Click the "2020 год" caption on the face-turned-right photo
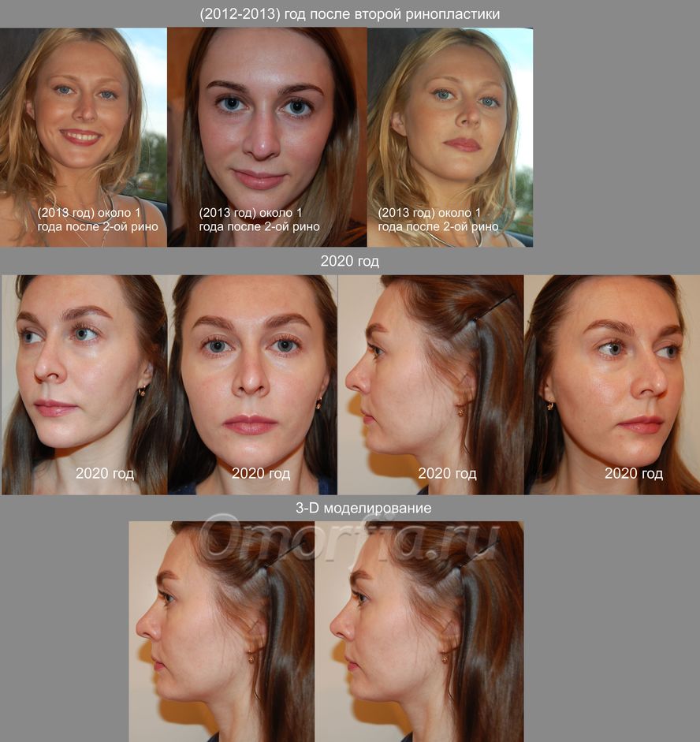This screenshot has width=700, height=742. 633,473
